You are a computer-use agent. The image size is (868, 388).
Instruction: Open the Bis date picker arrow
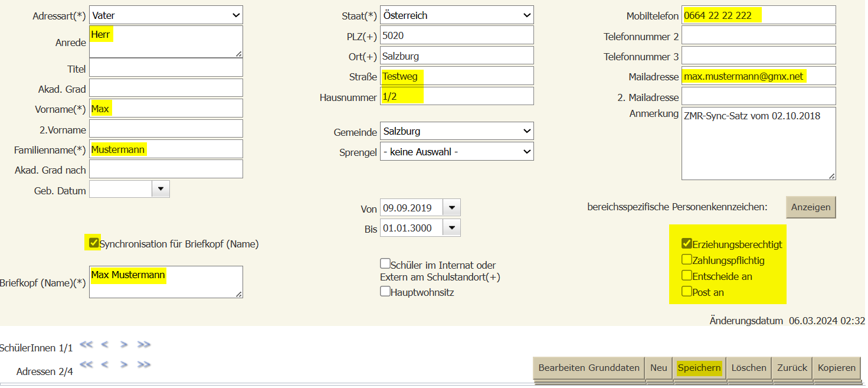coord(452,228)
